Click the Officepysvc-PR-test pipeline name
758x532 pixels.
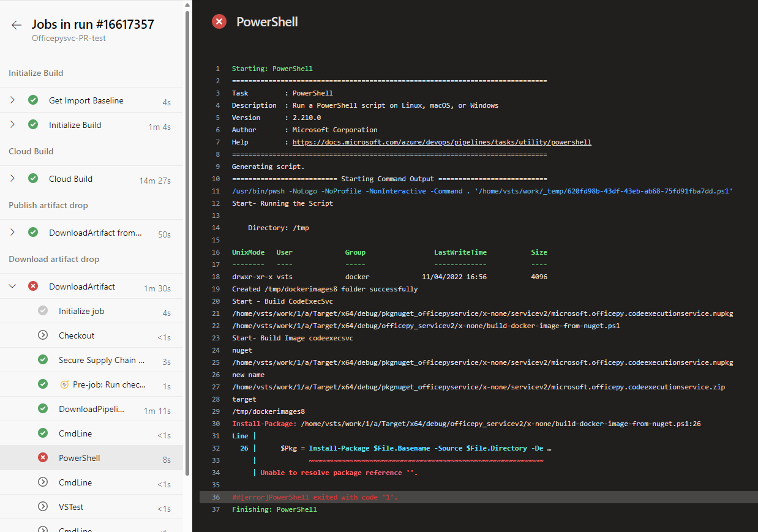pyautogui.click(x=69, y=38)
